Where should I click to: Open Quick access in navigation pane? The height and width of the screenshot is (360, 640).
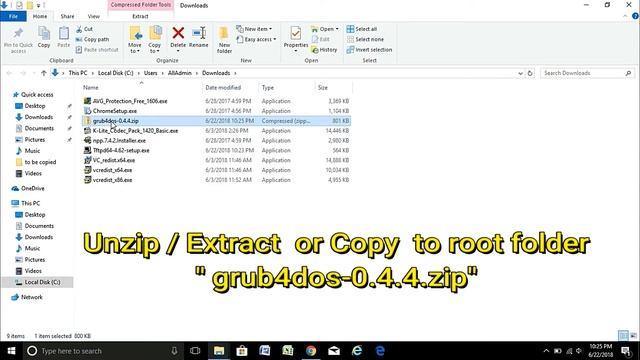(x=37, y=95)
